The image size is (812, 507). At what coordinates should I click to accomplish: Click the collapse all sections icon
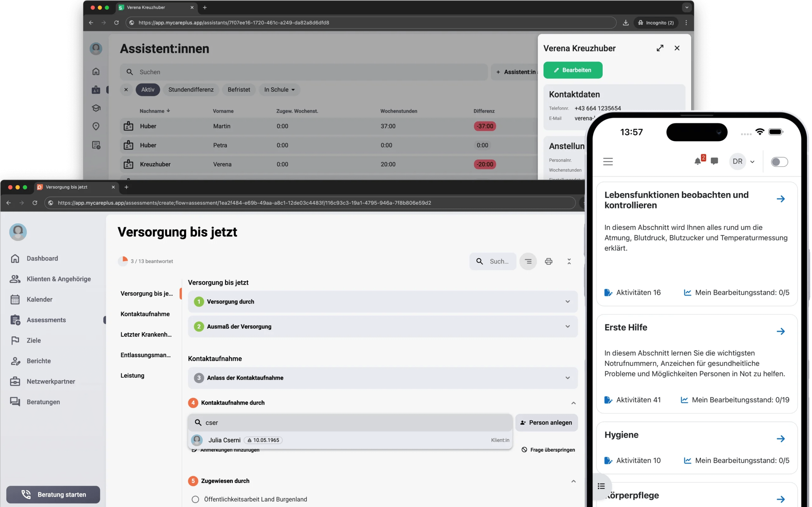coord(569,261)
